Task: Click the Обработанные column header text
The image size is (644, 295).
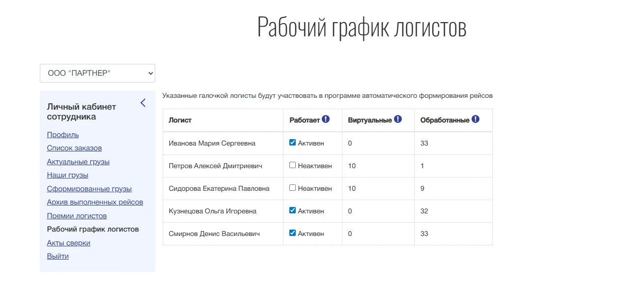Action: 445,120
